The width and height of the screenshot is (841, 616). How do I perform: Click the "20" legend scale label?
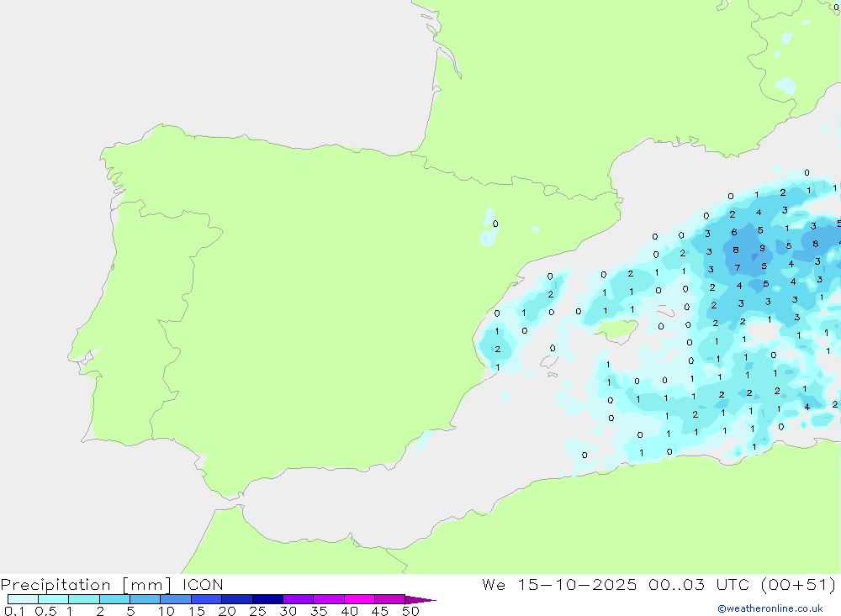coord(227,611)
